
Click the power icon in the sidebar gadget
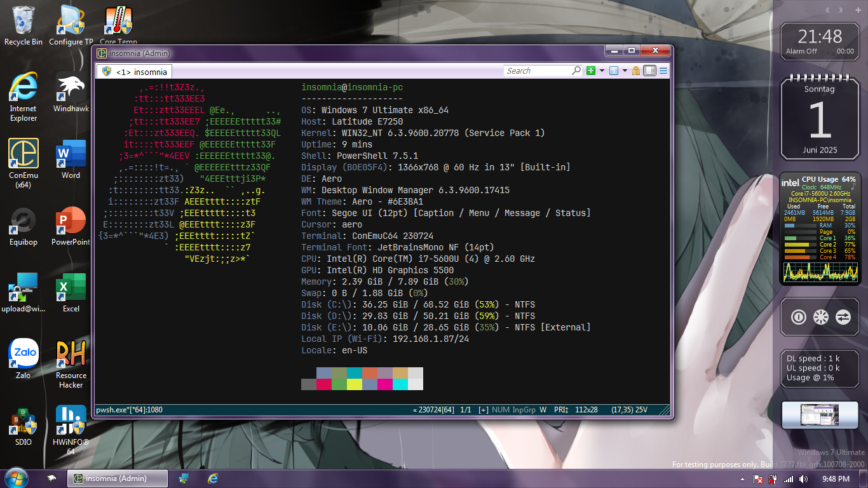click(x=798, y=316)
